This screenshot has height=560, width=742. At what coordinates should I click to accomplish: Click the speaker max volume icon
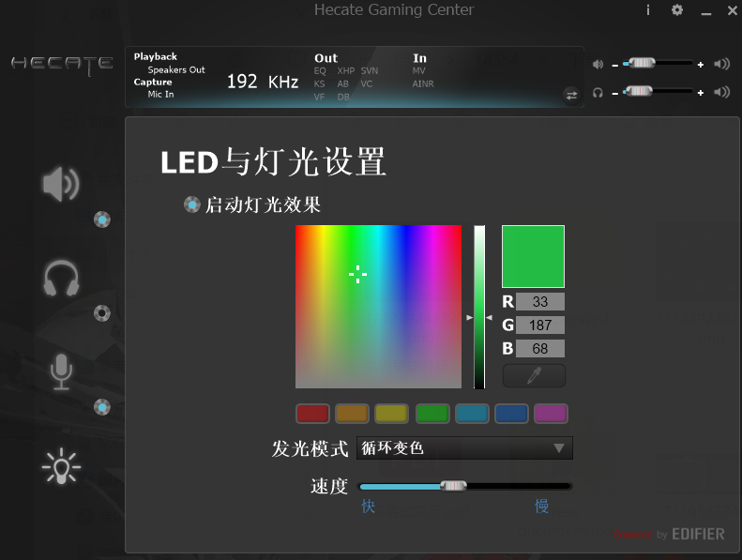pyautogui.click(x=721, y=64)
